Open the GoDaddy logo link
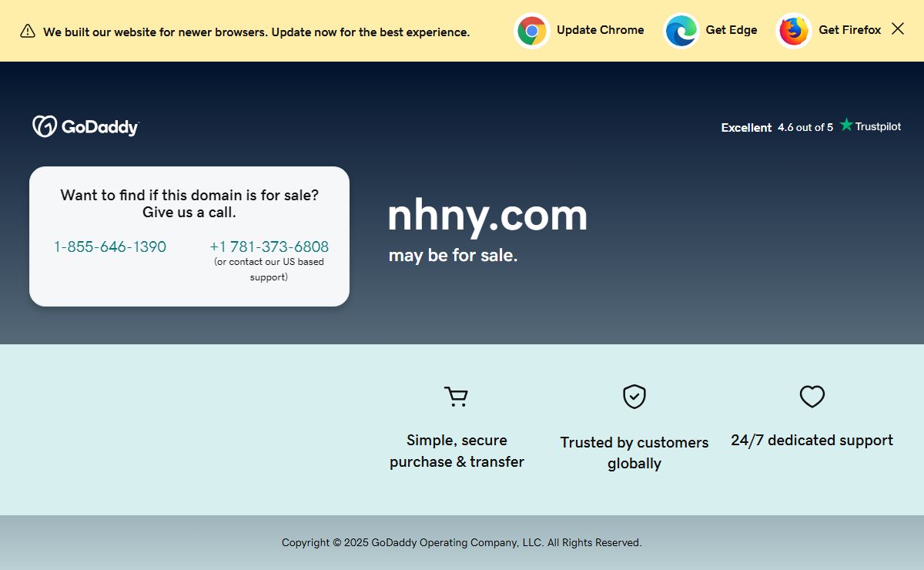 click(x=85, y=126)
